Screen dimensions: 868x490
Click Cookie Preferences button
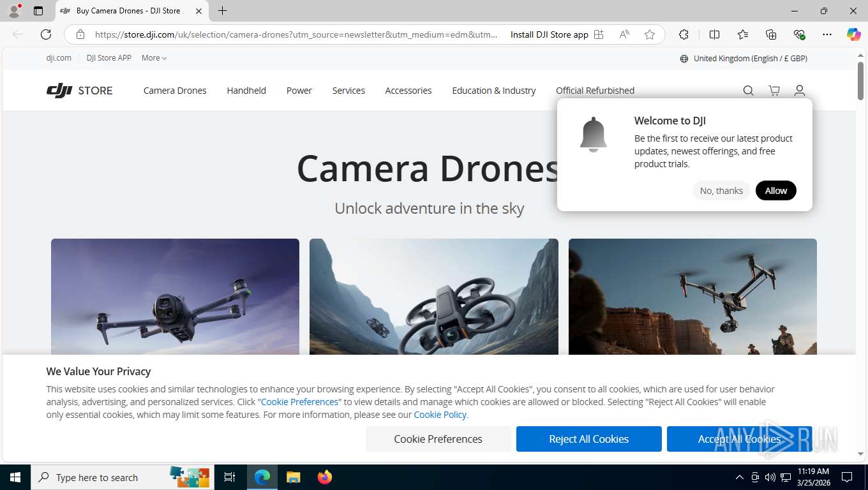tap(438, 439)
